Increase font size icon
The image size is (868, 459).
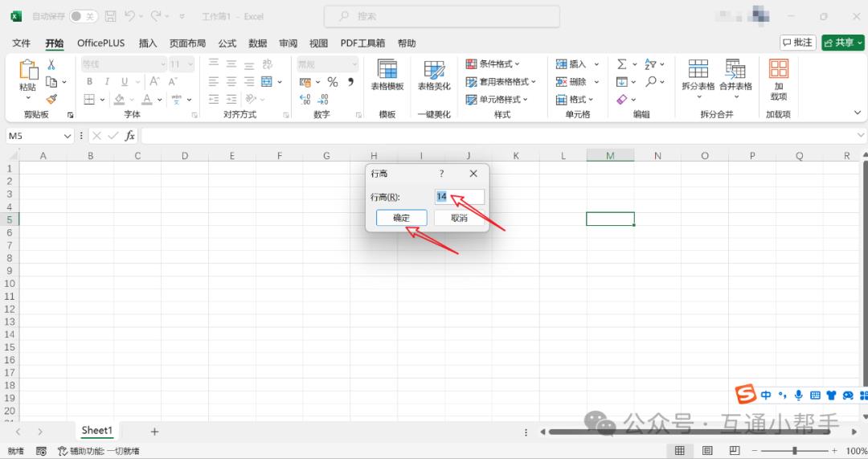tap(155, 81)
